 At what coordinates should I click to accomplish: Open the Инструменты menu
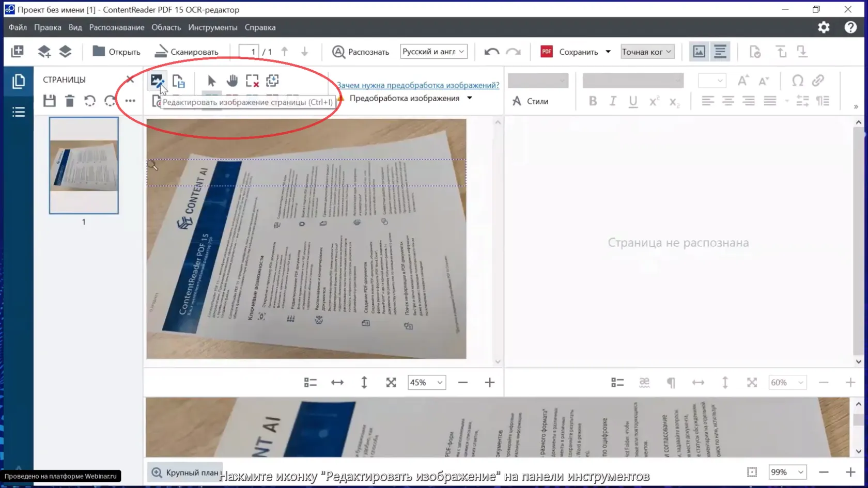213,27
